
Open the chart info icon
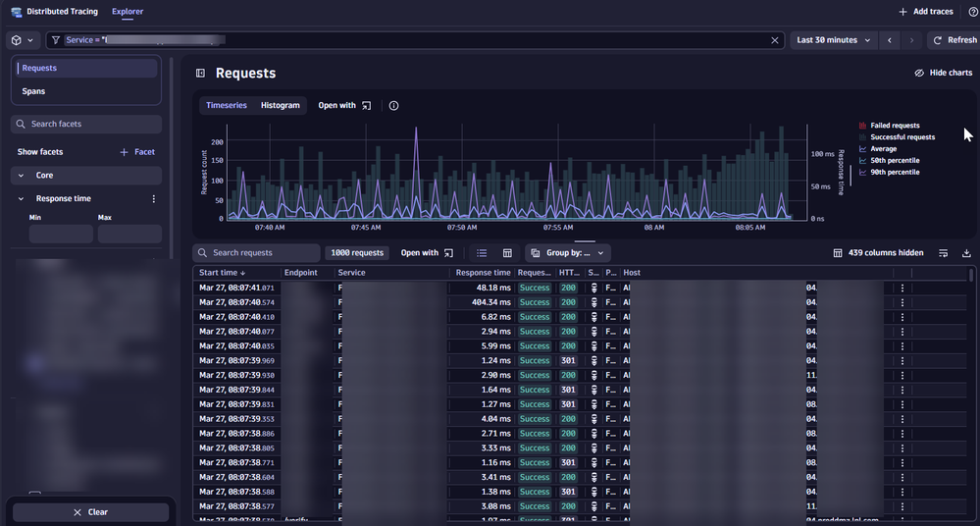click(x=393, y=105)
